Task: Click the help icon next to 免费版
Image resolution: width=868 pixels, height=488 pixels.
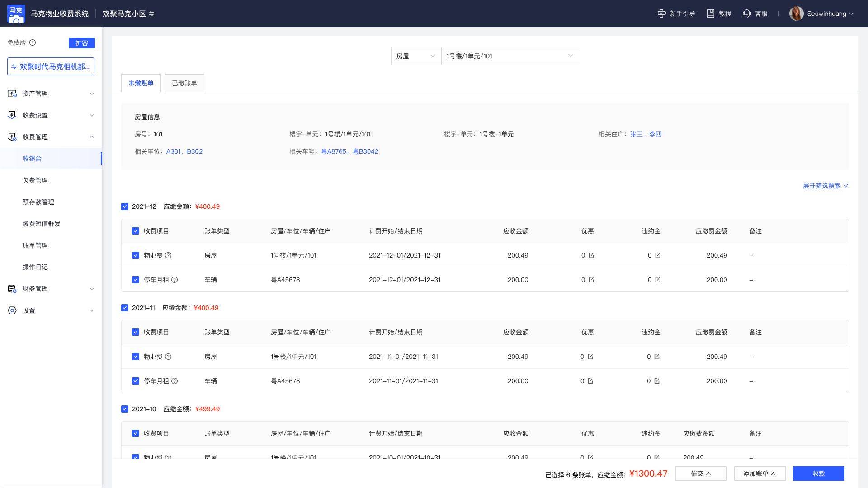Action: pos(33,42)
